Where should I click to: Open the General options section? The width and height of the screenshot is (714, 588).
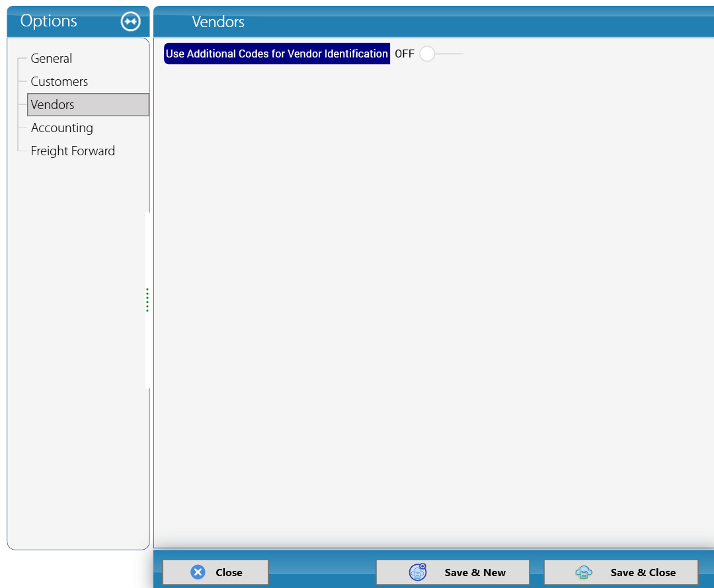click(x=52, y=58)
